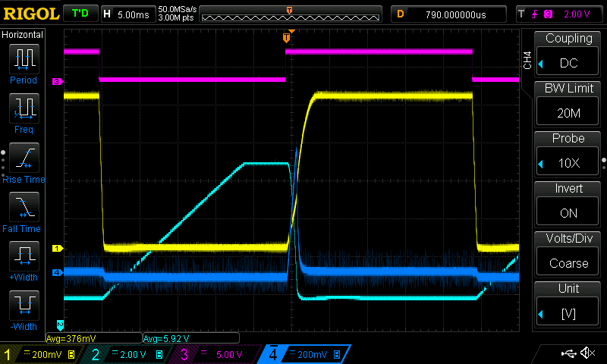Viewport: 607px width, 364px height.
Task: Switch to channel 3 5.00V tab
Action: 215,354
